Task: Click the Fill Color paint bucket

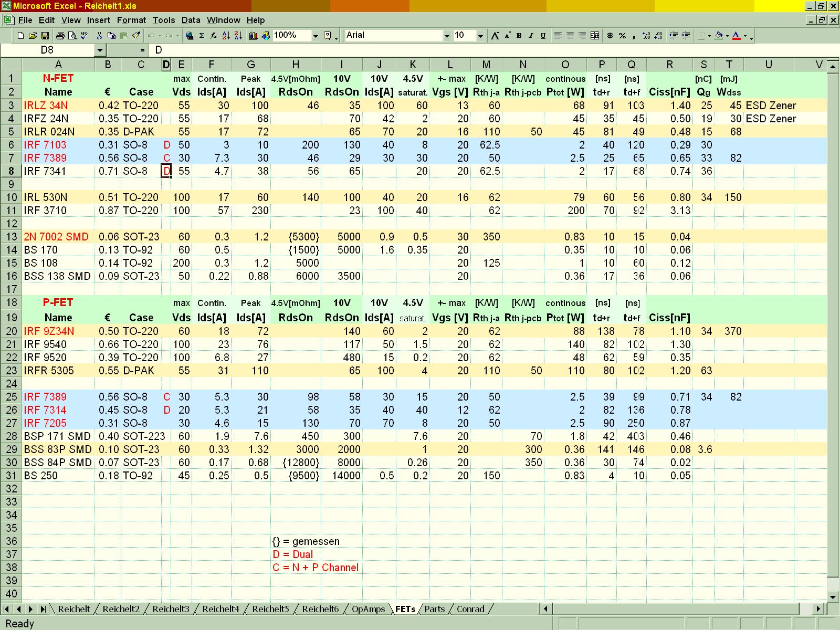Action: point(719,36)
